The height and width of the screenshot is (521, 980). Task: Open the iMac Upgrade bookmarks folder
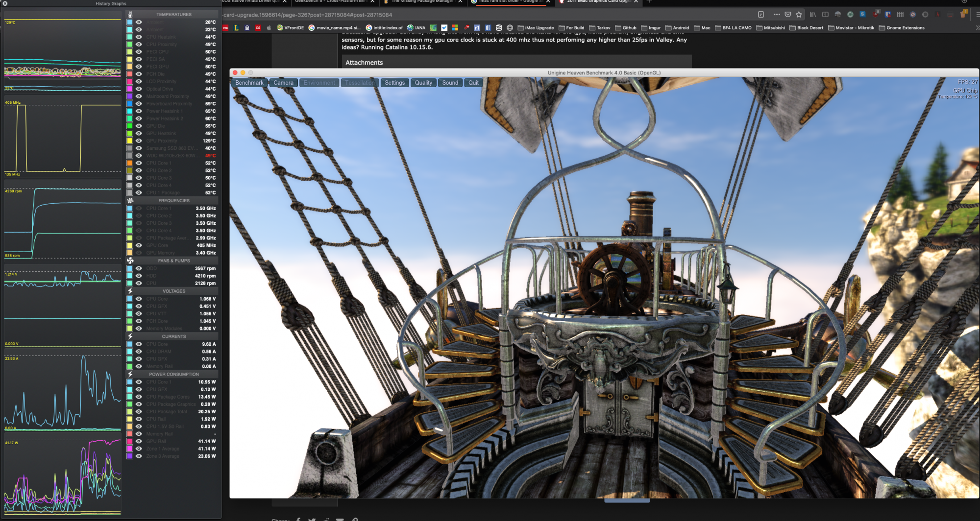click(536, 28)
